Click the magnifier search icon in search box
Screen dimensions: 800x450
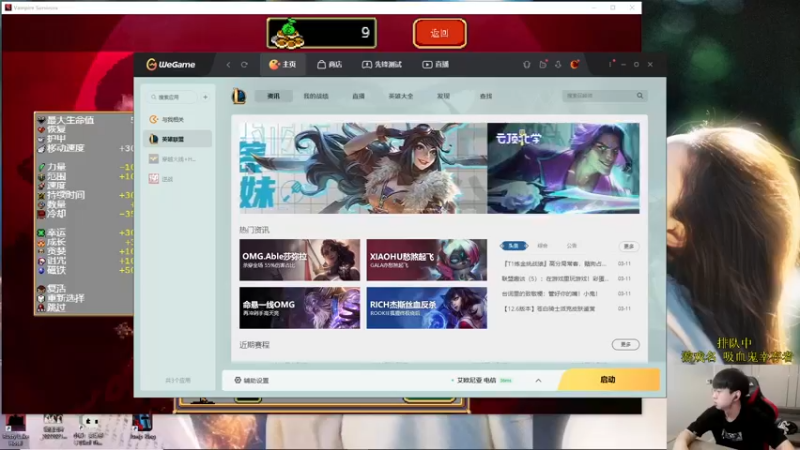click(x=640, y=95)
